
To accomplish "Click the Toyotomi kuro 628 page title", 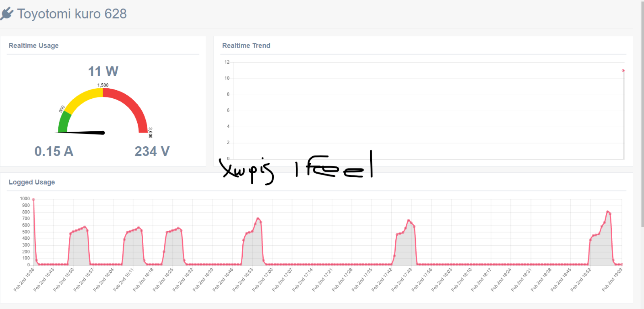I will tap(72, 14).
